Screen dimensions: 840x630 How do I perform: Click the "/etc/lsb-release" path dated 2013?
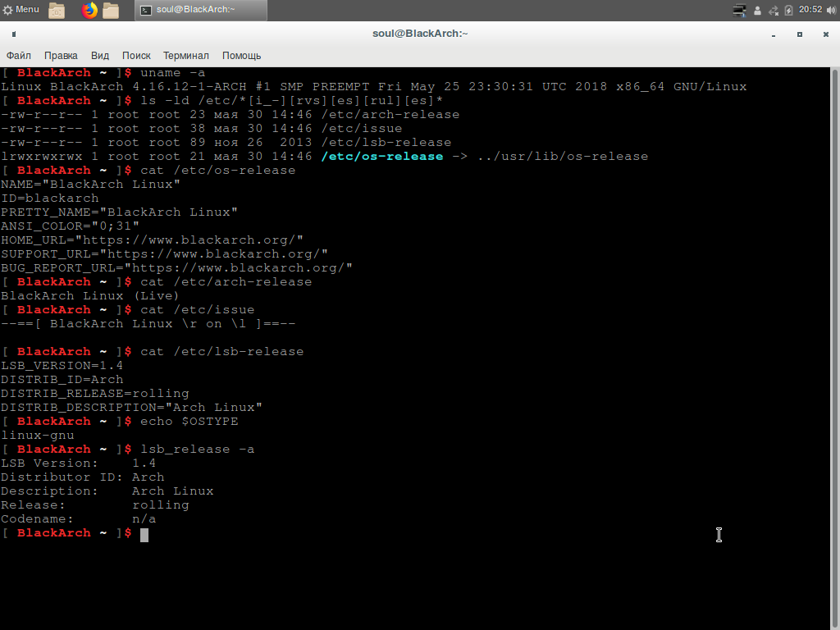(386, 143)
